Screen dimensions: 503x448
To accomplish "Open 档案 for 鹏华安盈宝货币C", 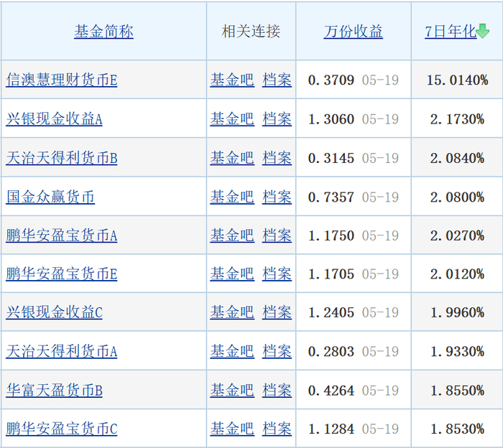I will pyautogui.click(x=277, y=429).
